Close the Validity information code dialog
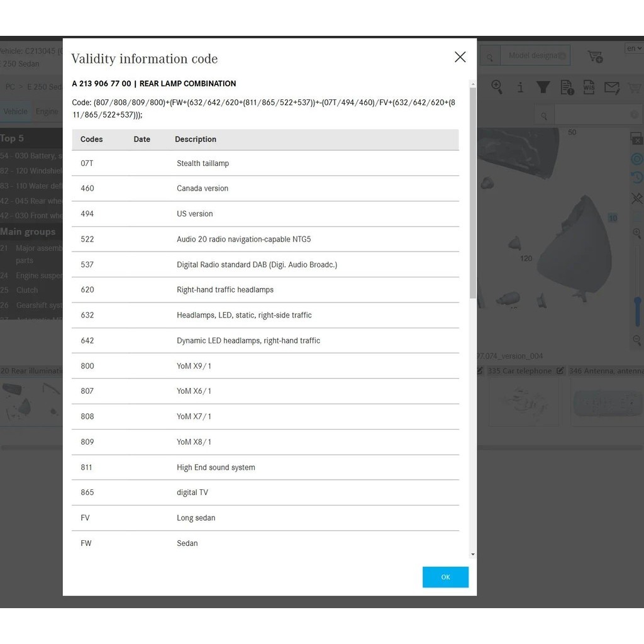 pos(460,57)
